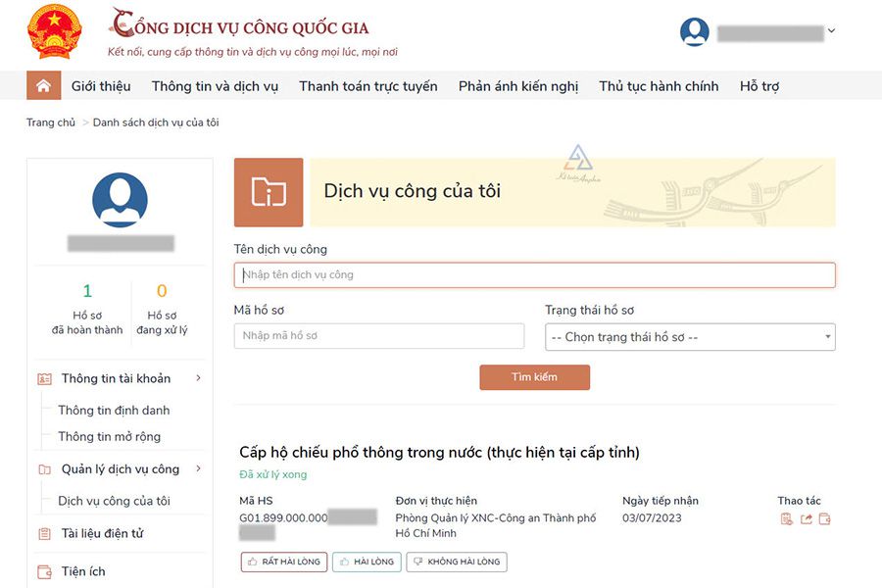Go to 'Thanh toán trực tuyến' menu
Image resolution: width=882 pixels, height=588 pixels.
tap(368, 86)
